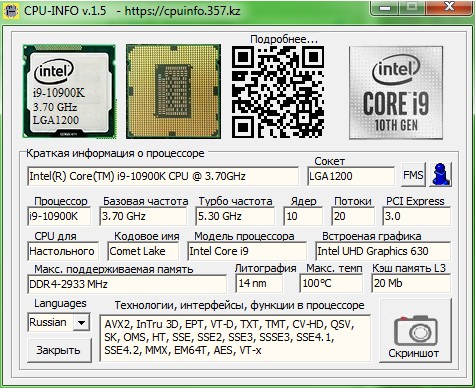Click the i9-10900K processor front image
The width and height of the screenshot is (475, 389).
[69, 91]
